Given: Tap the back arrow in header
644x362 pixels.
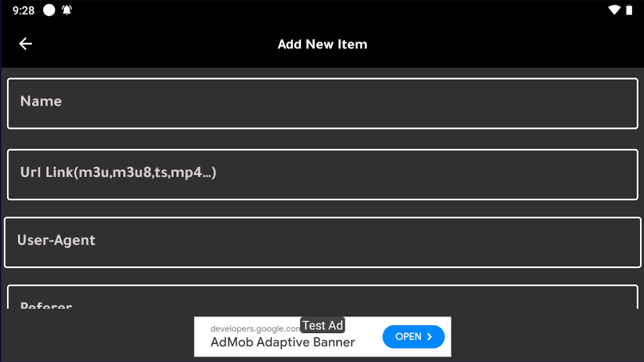Looking at the screenshot, I should (25, 44).
